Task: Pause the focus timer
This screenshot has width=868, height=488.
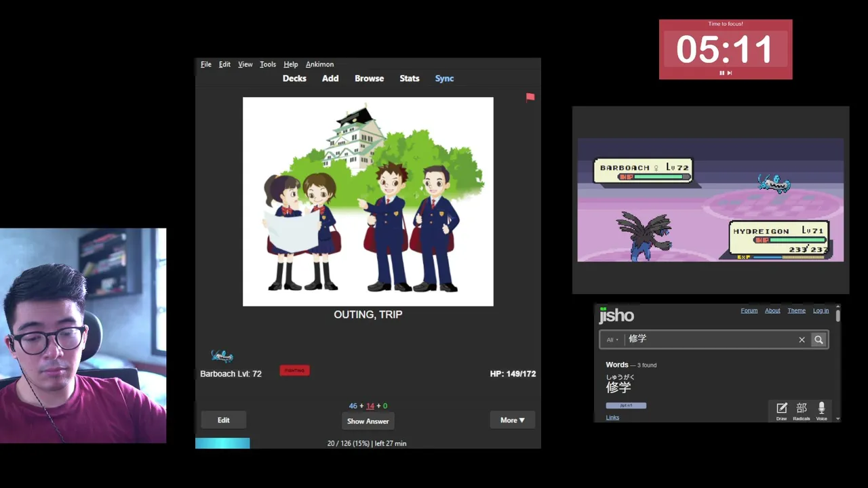Action: (722, 73)
